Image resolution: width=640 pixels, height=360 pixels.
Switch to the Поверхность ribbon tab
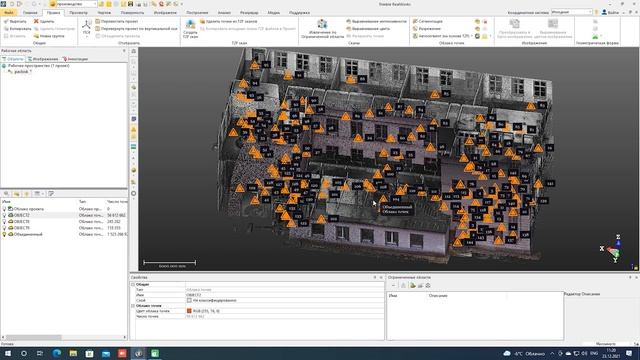(x=132, y=13)
